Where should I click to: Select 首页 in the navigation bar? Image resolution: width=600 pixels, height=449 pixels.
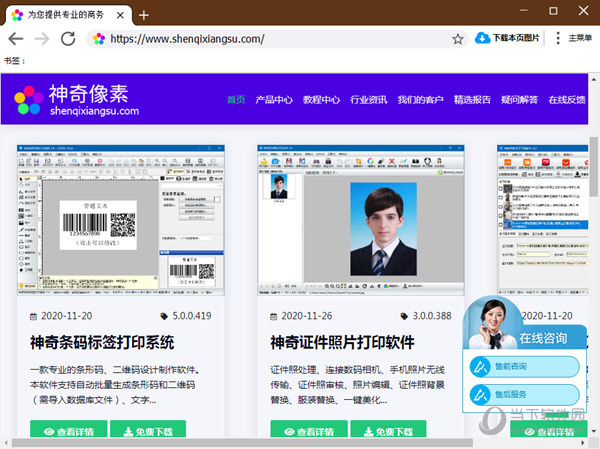tap(236, 100)
